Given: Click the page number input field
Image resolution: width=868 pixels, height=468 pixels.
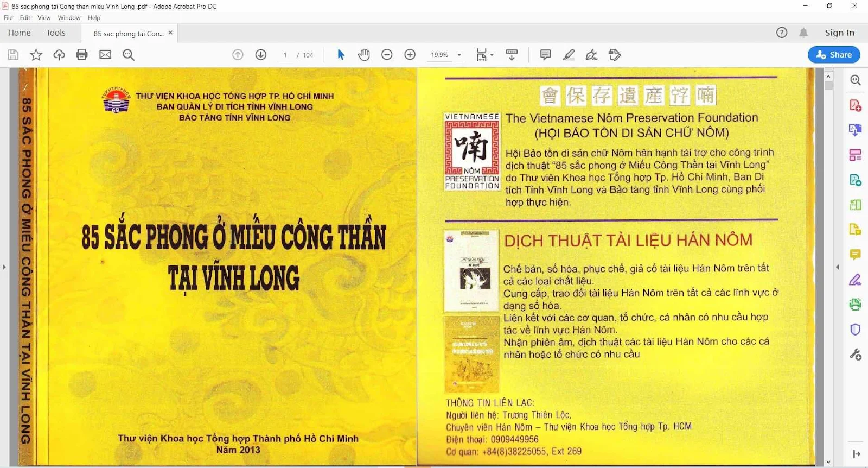Looking at the screenshot, I should point(285,55).
